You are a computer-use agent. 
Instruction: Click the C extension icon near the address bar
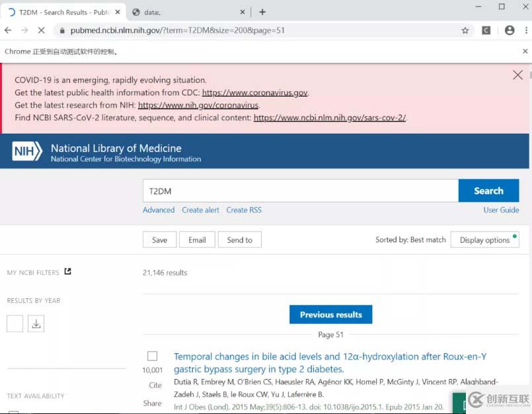pyautogui.click(x=486, y=30)
